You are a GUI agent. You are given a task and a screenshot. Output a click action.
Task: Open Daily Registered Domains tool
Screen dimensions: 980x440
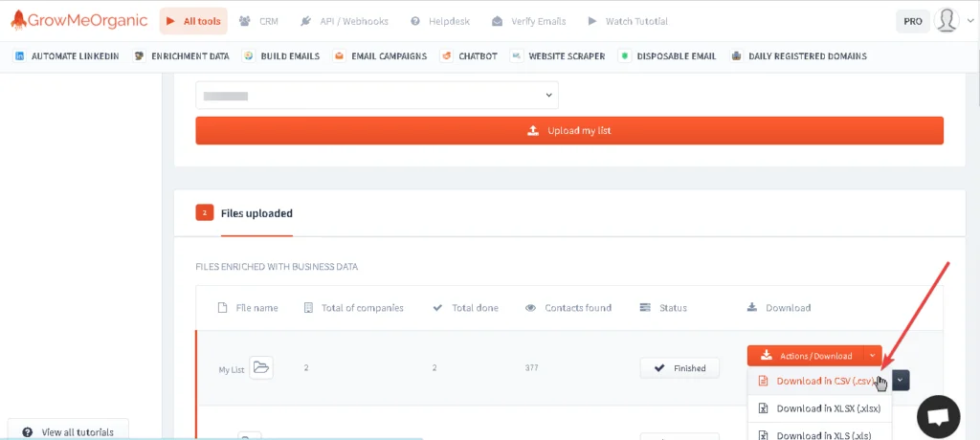click(798, 56)
